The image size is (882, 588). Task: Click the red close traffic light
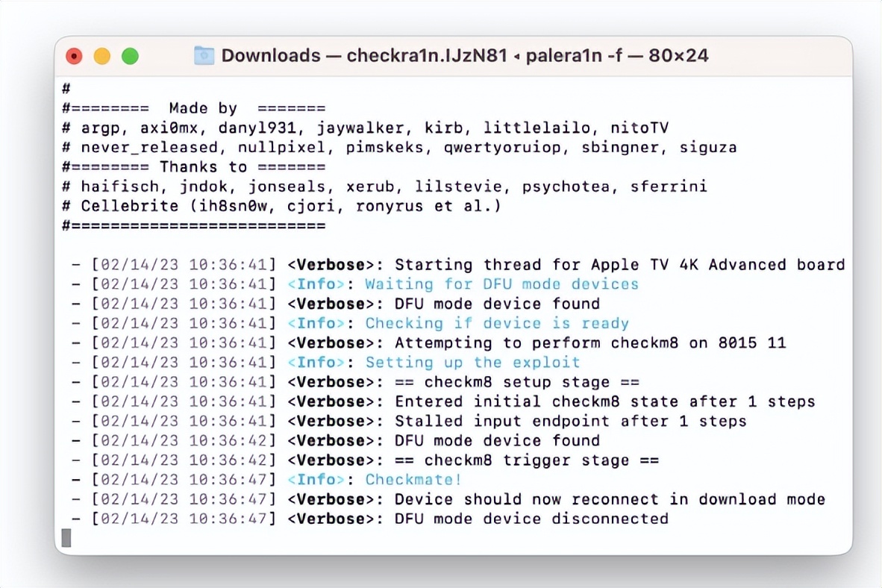(x=74, y=55)
